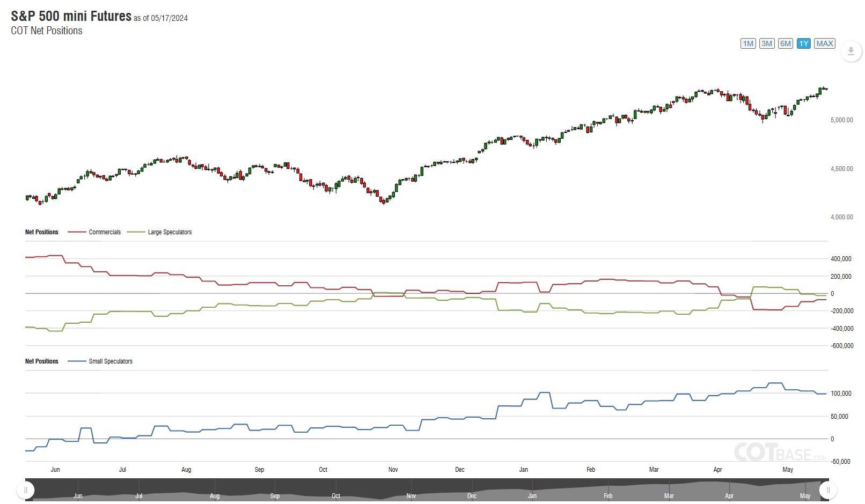
Task: Grab the left navigator range handle
Action: pyautogui.click(x=26, y=490)
